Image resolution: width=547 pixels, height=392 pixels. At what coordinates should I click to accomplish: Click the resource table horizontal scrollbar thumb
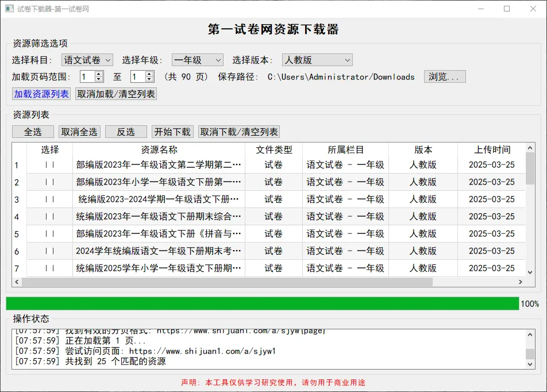pos(227,282)
